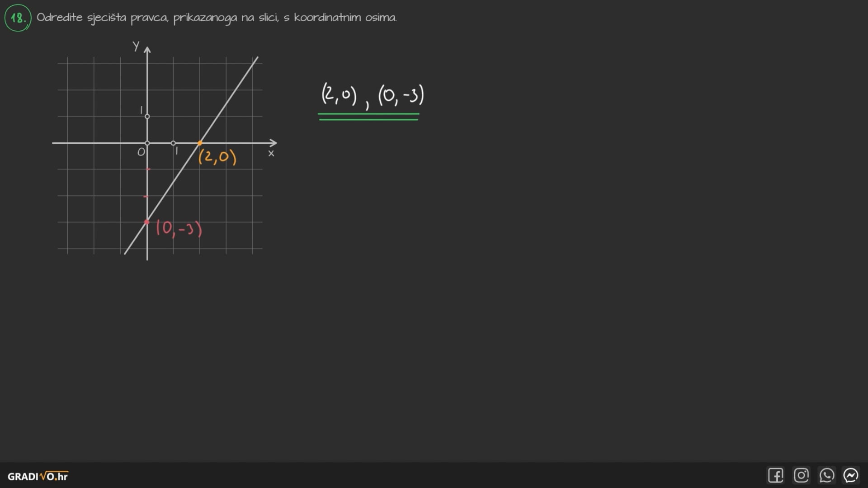868x488 pixels.
Task: Select the red (0,-3) label
Action: tap(179, 229)
